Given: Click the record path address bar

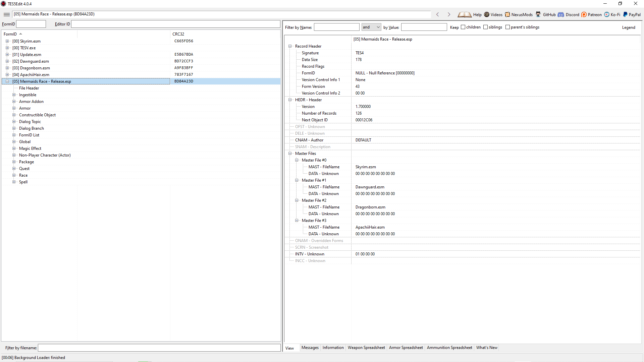Looking at the screenshot, I should point(222,14).
